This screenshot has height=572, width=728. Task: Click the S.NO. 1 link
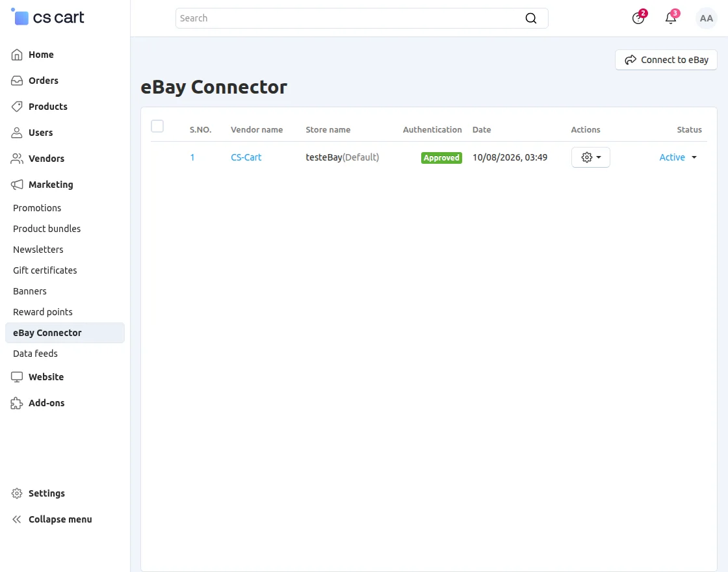coord(192,157)
